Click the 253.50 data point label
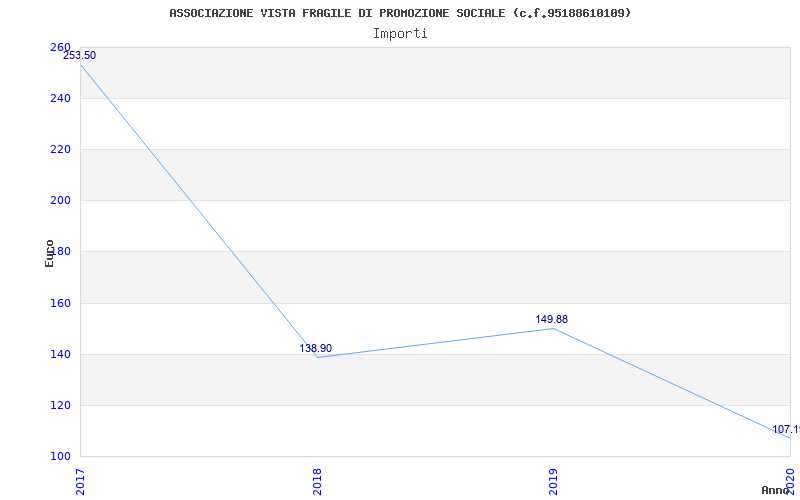 [x=80, y=56]
